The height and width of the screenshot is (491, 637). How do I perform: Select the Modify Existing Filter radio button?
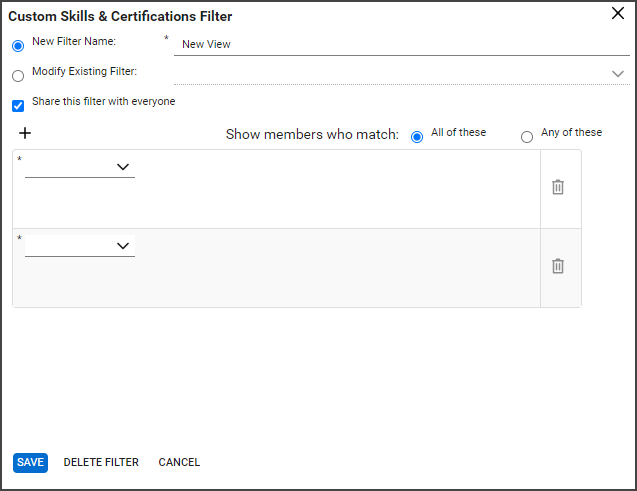point(18,76)
